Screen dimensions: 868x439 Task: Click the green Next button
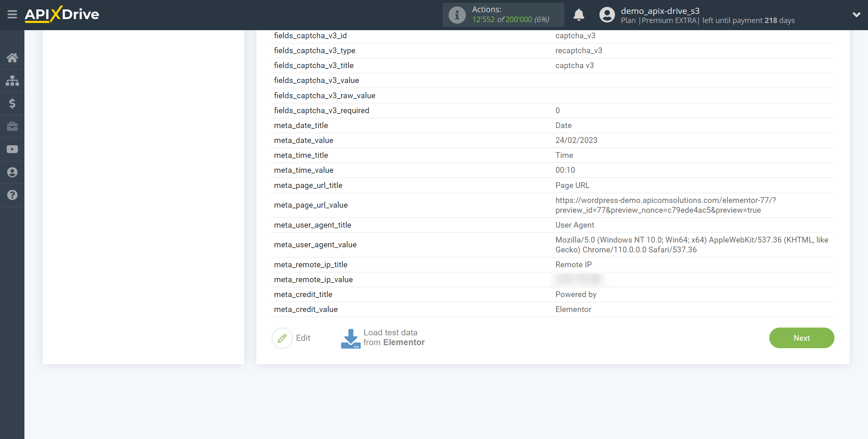click(x=802, y=338)
